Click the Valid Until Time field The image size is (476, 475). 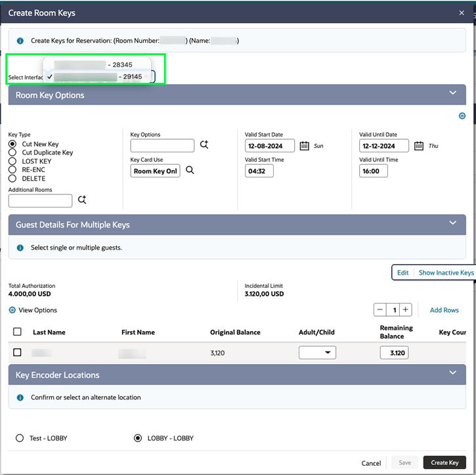pos(374,171)
